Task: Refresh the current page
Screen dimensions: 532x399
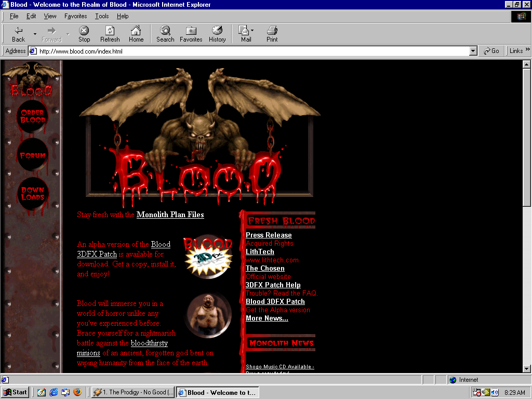Action: click(x=110, y=34)
